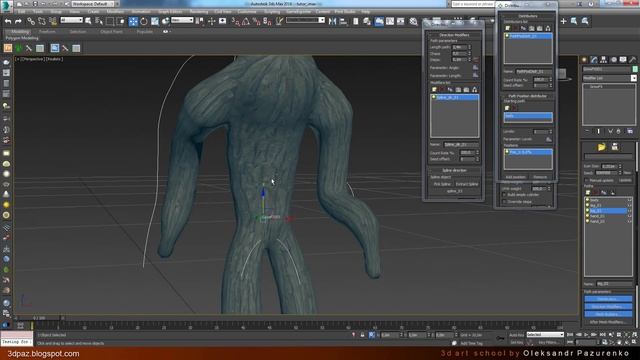The height and width of the screenshot is (360, 640).
Task: Click the Add position button
Action: (x=516, y=177)
